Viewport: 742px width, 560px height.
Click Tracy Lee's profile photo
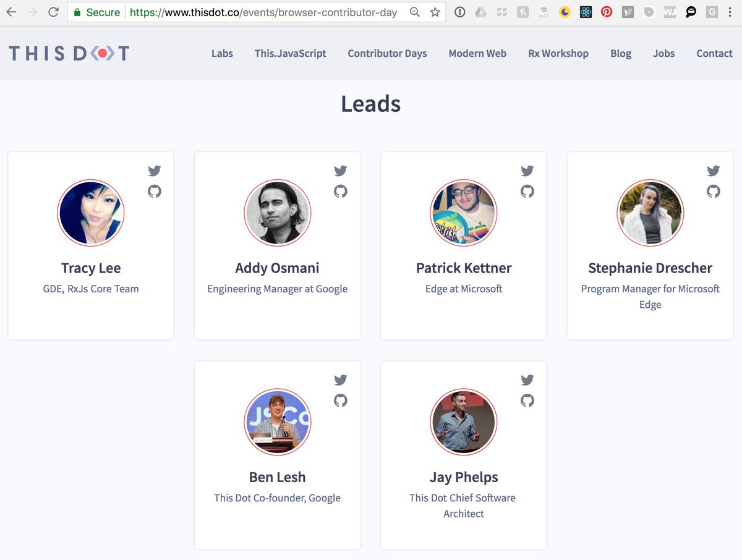pyautogui.click(x=91, y=213)
